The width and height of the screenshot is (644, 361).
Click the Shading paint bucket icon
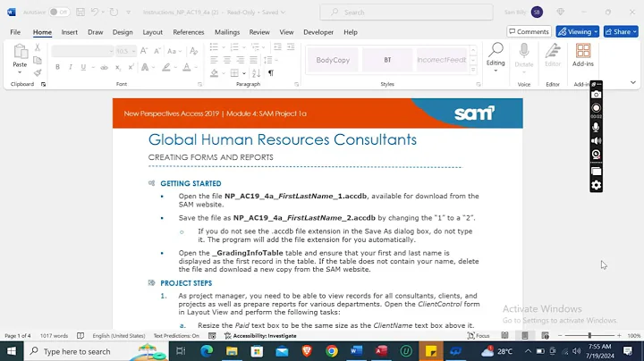point(214,73)
